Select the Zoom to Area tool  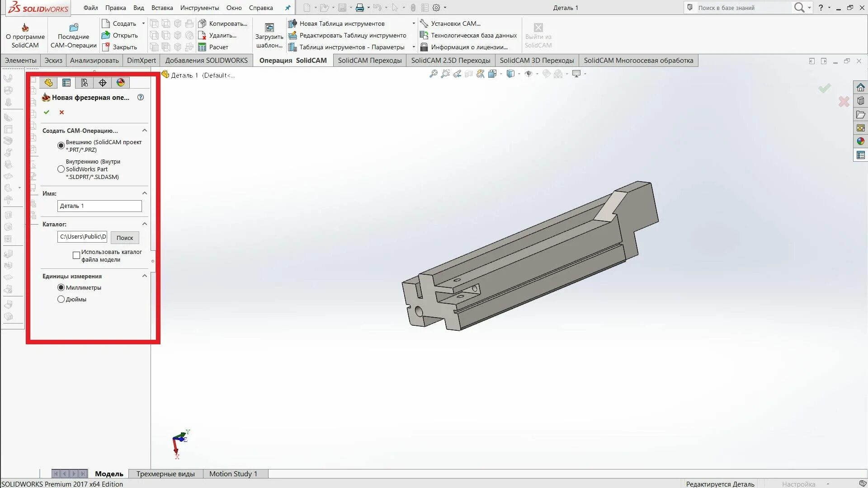[445, 74]
